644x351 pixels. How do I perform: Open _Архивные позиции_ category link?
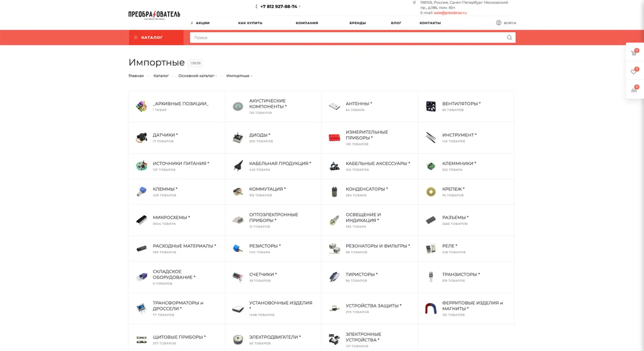pos(181,104)
